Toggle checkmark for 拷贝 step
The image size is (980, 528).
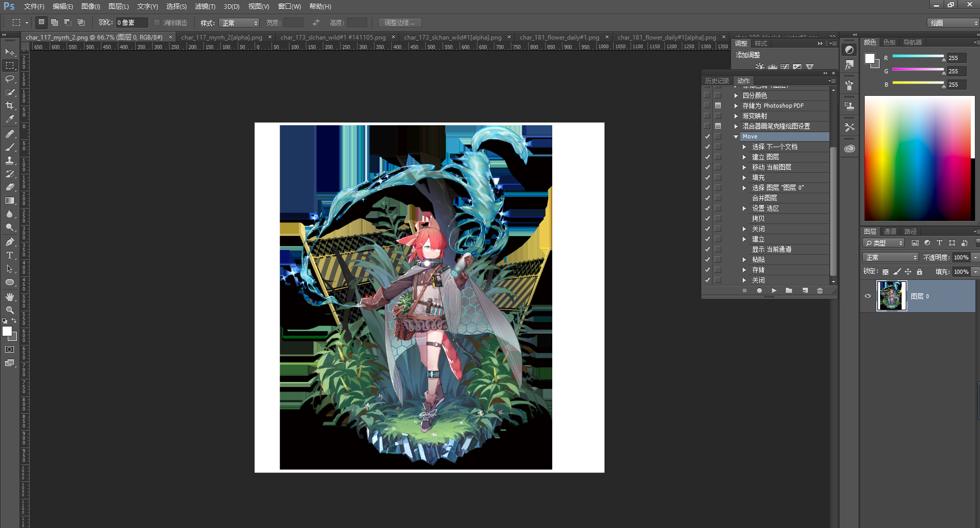pos(707,218)
